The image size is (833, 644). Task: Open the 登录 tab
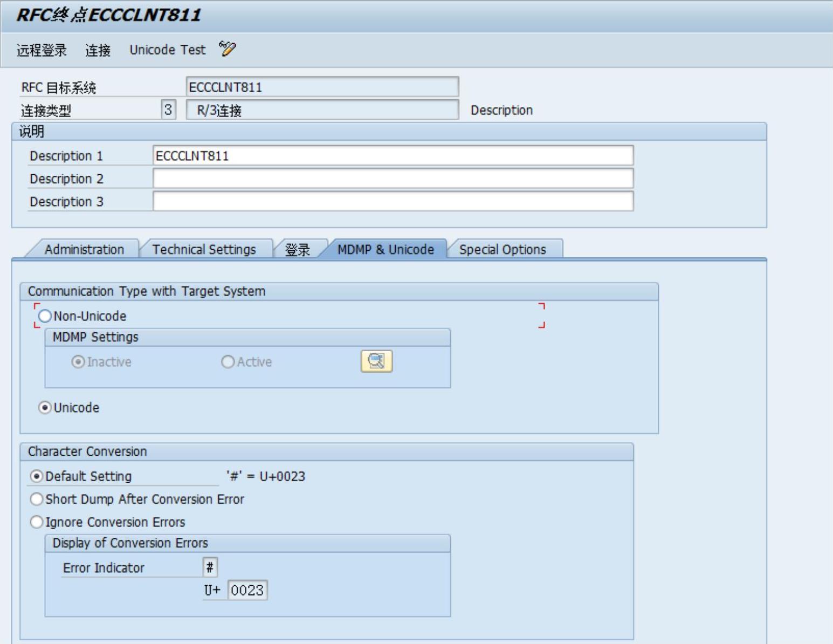click(297, 249)
